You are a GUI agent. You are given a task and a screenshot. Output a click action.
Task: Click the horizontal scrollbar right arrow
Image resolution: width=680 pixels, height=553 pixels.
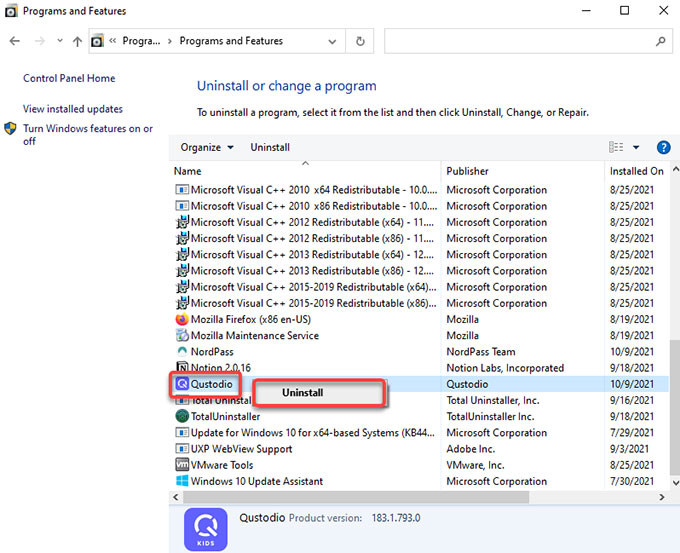662,497
